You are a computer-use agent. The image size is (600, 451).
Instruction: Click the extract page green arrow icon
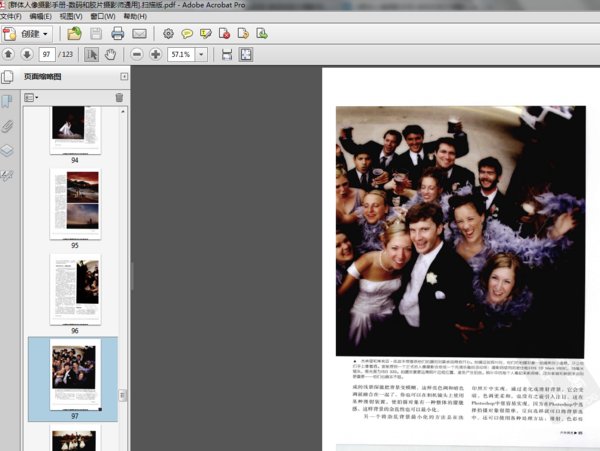point(262,34)
